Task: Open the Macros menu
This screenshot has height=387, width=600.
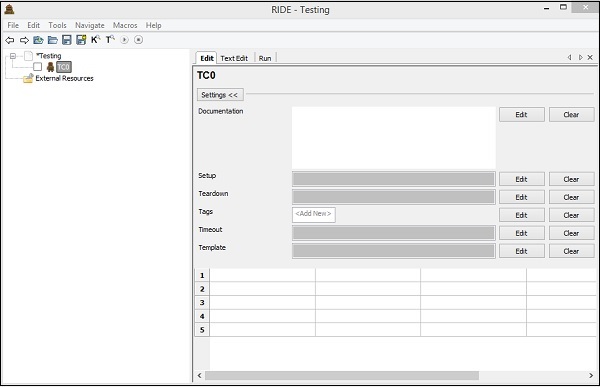Action: click(x=125, y=25)
